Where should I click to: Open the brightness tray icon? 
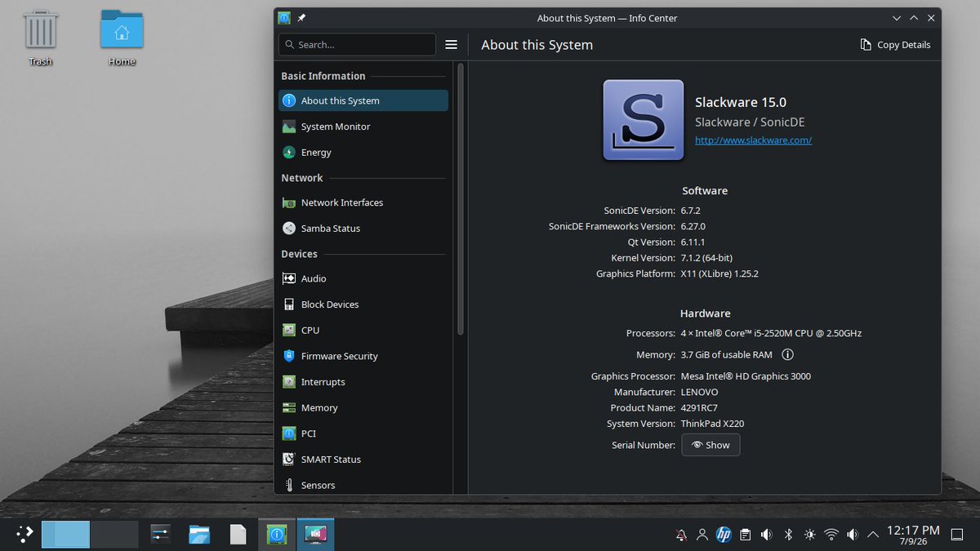pyautogui.click(x=809, y=535)
